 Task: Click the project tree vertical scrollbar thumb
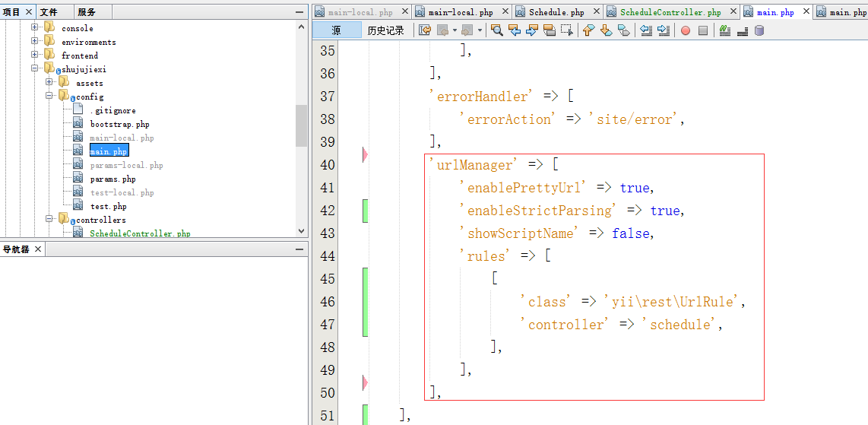(301, 125)
